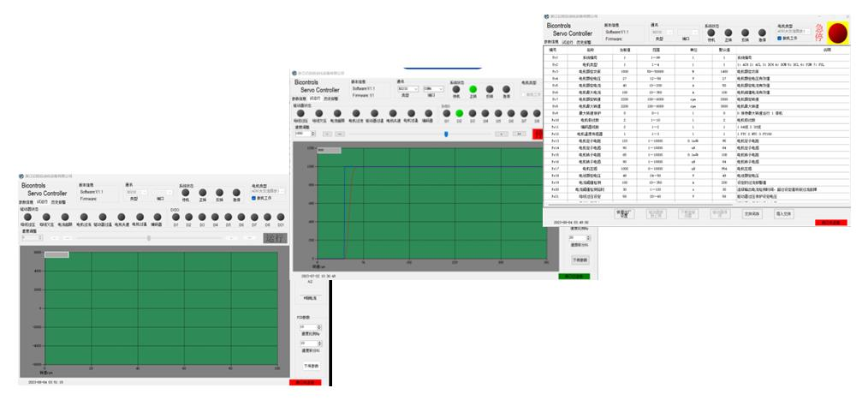Click 待机 standby lamp in the empty-graph window

click(186, 193)
